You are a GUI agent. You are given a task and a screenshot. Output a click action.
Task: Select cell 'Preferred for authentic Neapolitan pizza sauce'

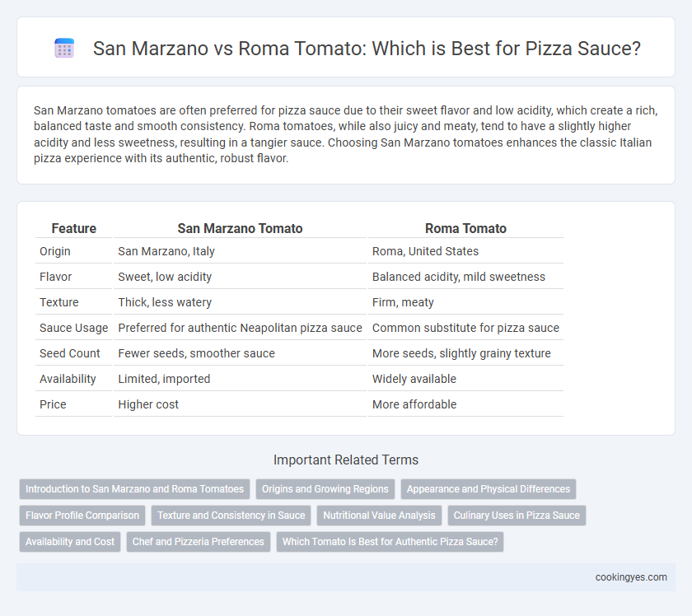pyautogui.click(x=240, y=328)
